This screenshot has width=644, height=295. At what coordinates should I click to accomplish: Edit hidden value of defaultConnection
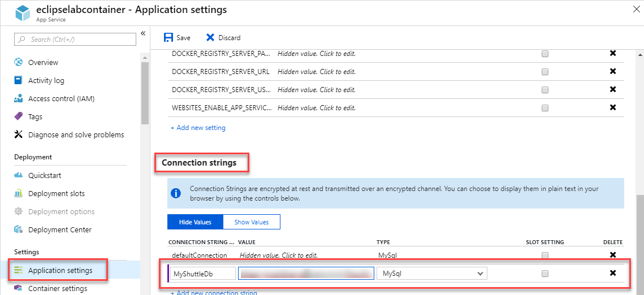click(x=279, y=255)
